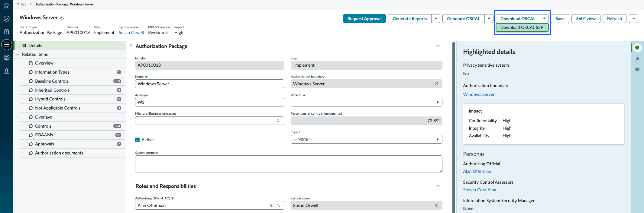Open Overlays in related items
This screenshot has width=644, height=213.
point(73,117)
